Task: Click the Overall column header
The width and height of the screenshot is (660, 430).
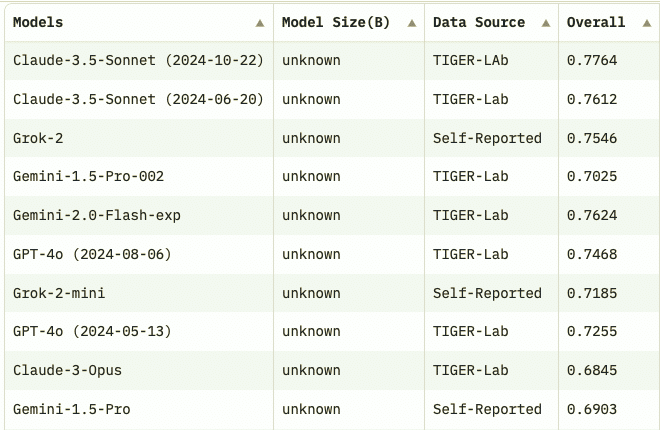Action: (x=596, y=22)
